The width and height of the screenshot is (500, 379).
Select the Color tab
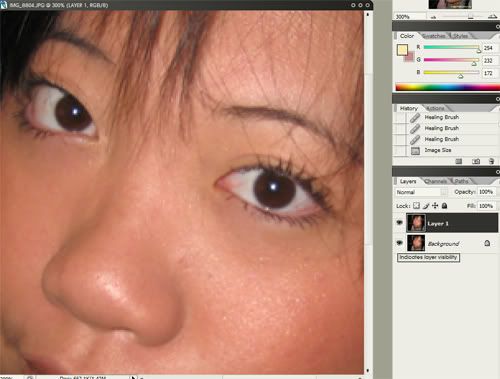[407, 36]
